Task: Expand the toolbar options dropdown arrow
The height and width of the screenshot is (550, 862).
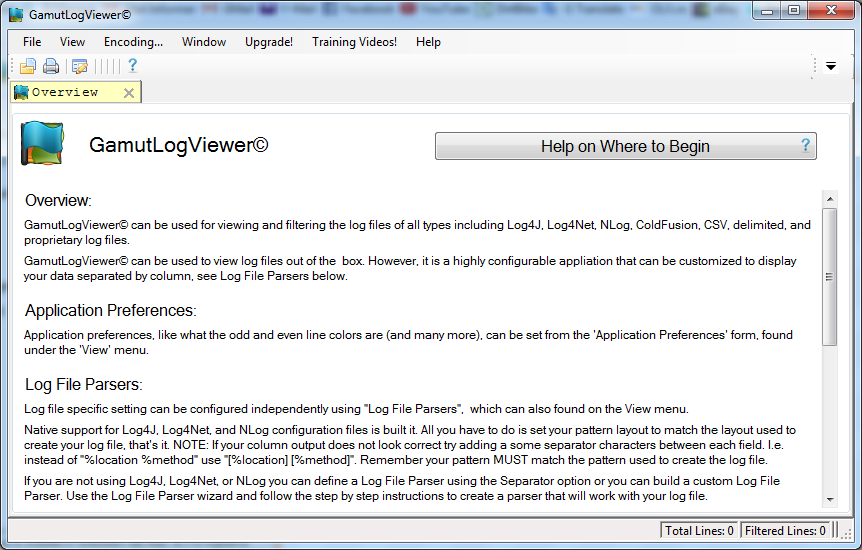Action: [x=830, y=67]
